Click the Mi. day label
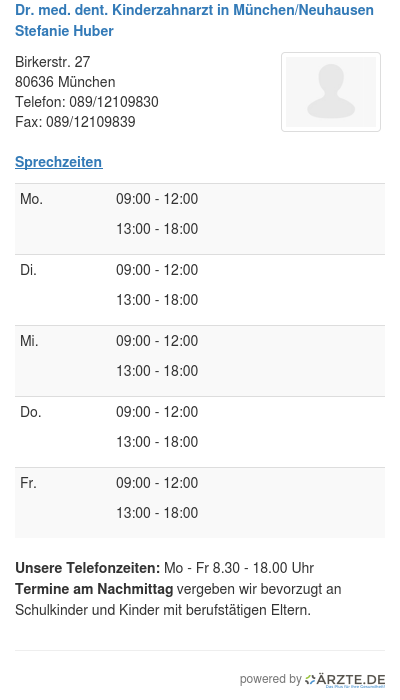400x700 pixels. tap(29, 341)
